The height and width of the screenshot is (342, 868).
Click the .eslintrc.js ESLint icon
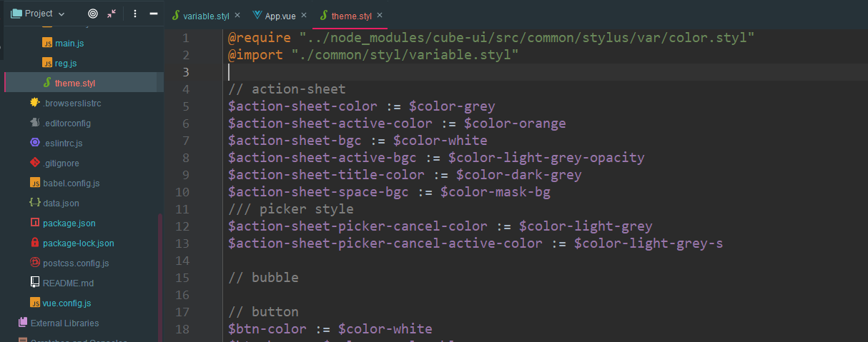coord(34,143)
